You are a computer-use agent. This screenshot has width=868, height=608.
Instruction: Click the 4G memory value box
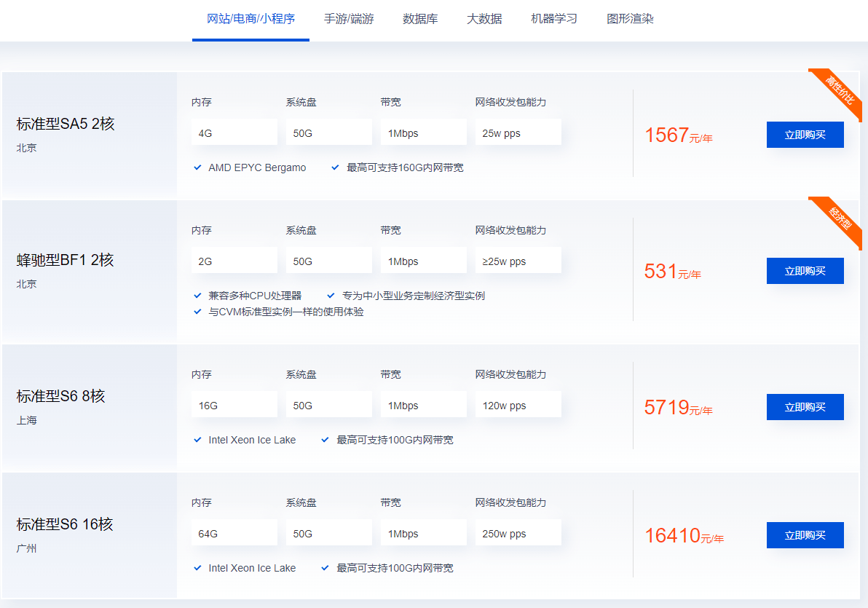[234, 133]
